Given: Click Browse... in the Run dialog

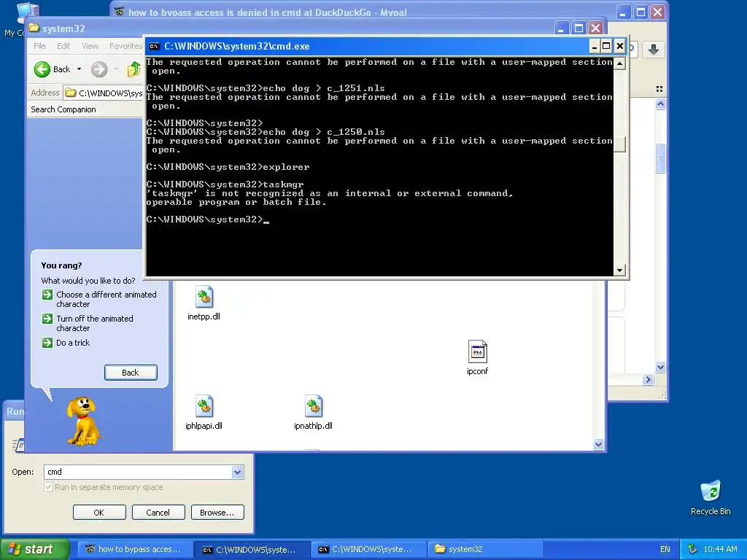Looking at the screenshot, I should coord(217,513).
